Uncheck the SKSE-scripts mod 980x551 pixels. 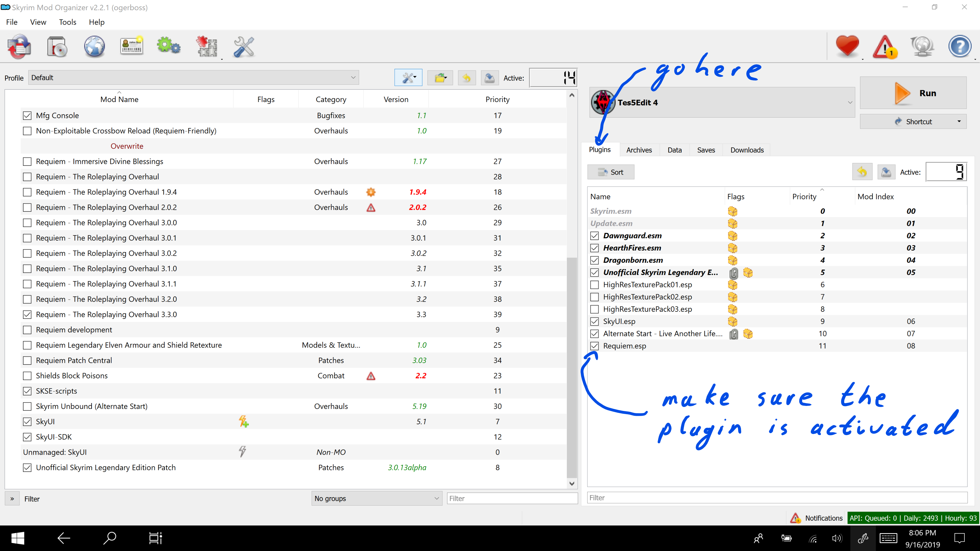point(27,391)
